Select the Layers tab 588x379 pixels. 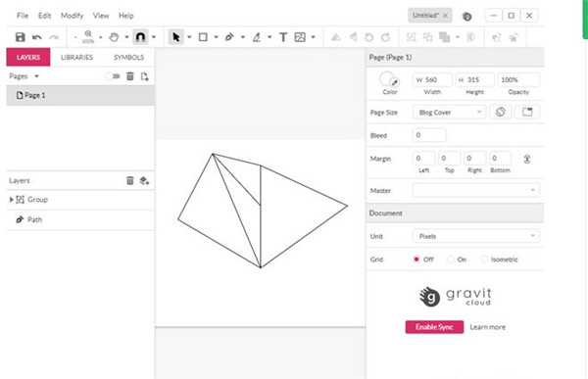point(28,57)
